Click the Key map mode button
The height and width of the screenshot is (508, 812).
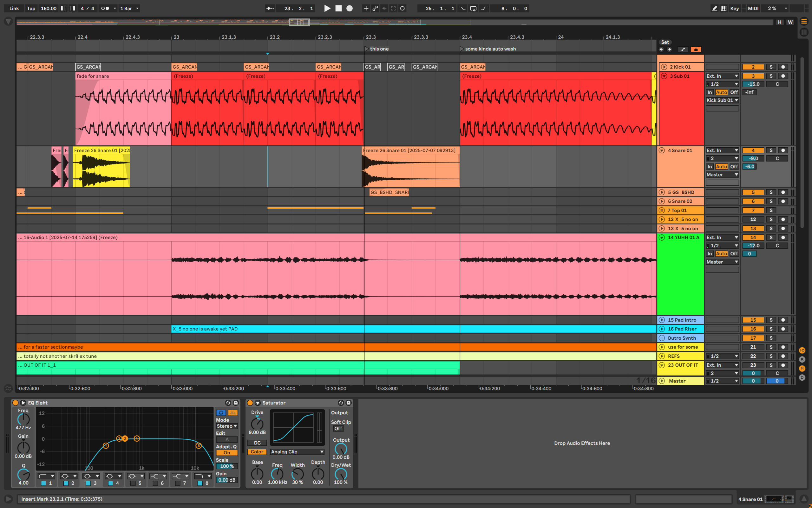point(735,8)
